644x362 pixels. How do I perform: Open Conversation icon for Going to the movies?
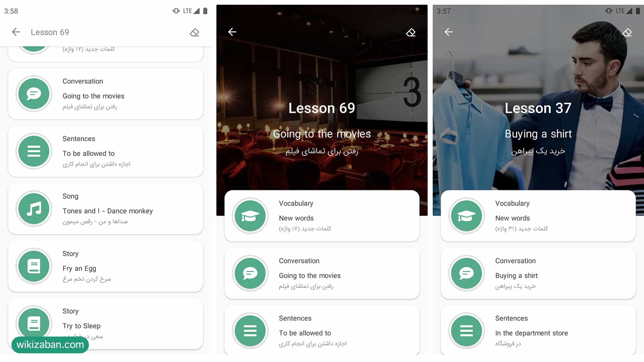[x=250, y=273]
